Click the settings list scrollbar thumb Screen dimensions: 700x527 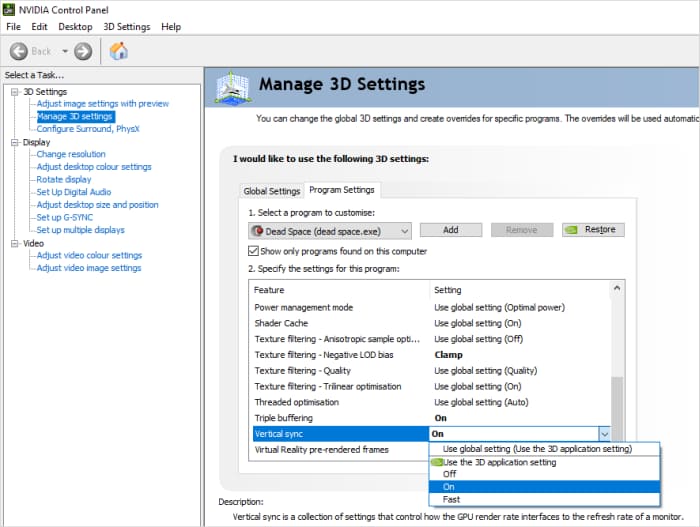pyautogui.click(x=617, y=409)
